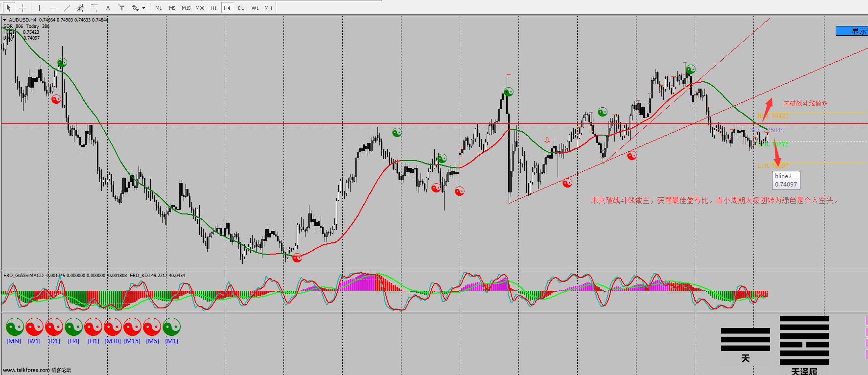
Task: Click the [H1] blue label text
Action: click(x=94, y=341)
